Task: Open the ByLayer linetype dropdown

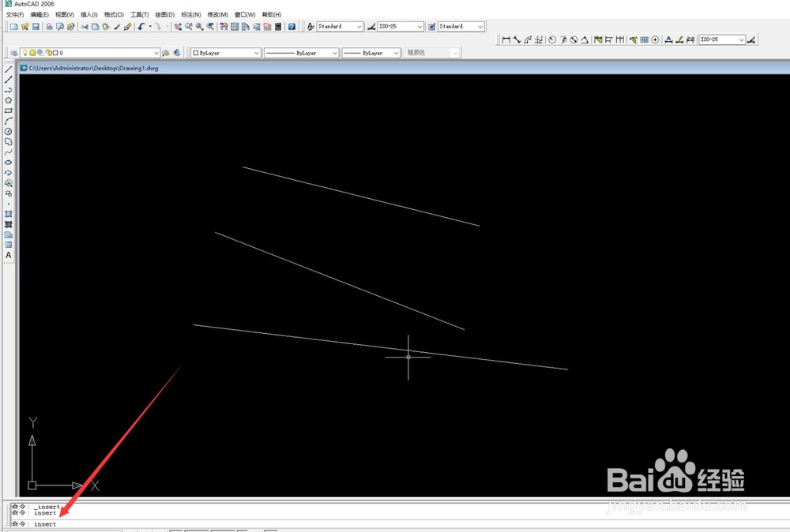Action: [334, 53]
